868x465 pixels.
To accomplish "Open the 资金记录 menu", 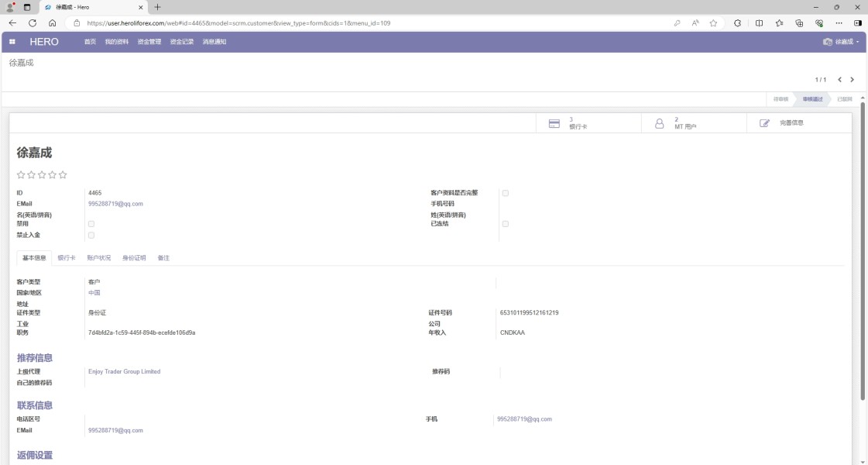I will click(x=181, y=42).
